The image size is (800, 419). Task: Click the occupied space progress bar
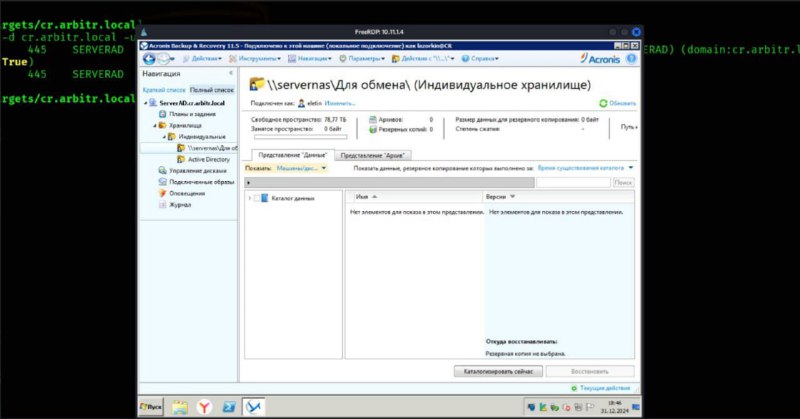click(301, 137)
